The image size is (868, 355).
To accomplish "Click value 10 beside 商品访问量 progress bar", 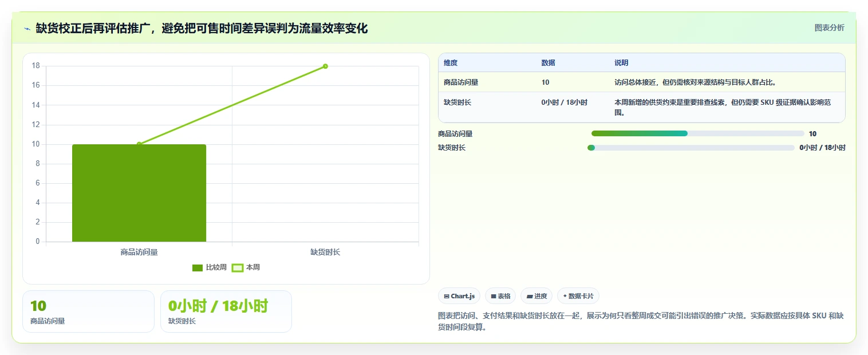I will (x=813, y=134).
